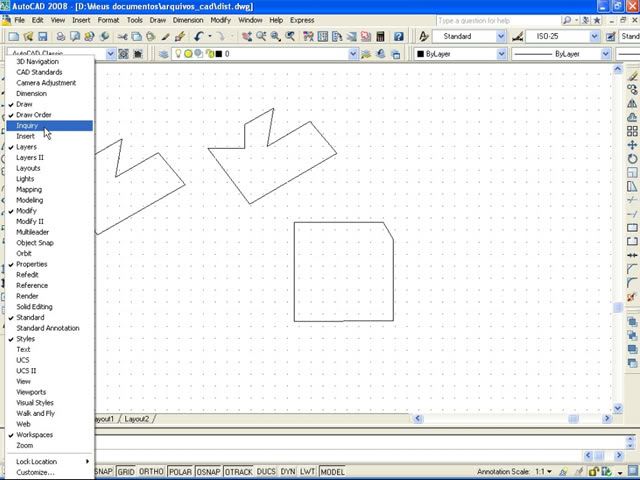
Task: Open Layer Properties Manager icon
Action: pyautogui.click(x=164, y=54)
